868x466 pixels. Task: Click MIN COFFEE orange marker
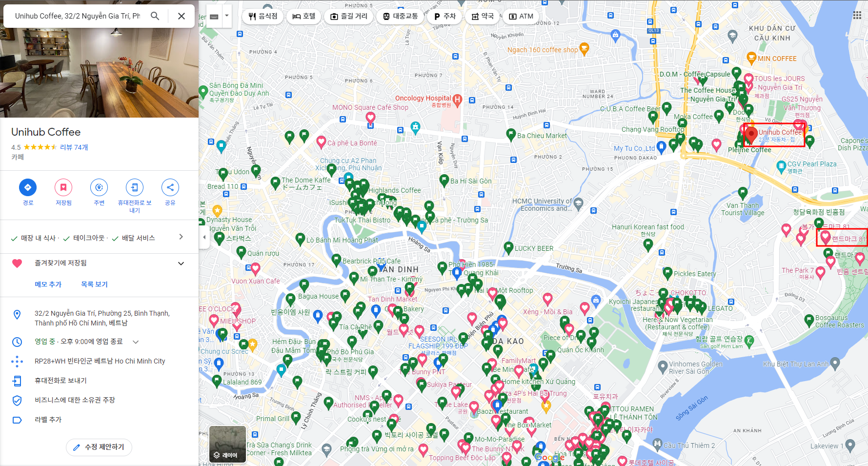coord(751,58)
